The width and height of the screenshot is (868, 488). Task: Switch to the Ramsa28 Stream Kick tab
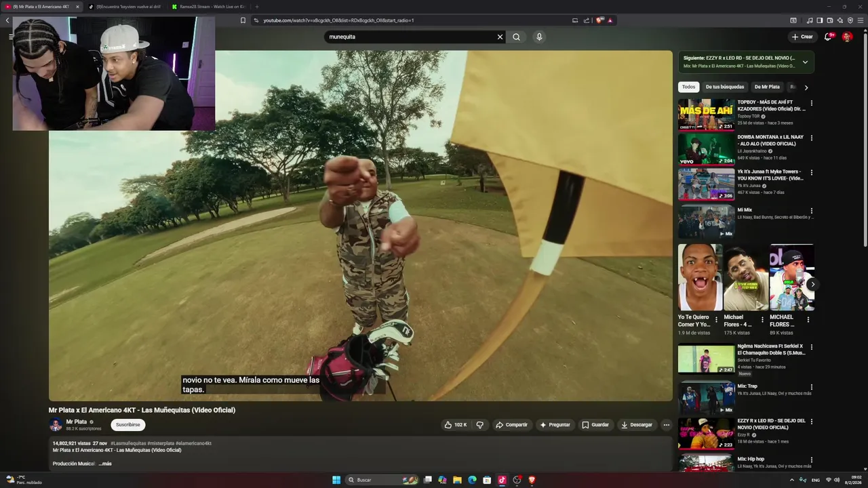click(208, 7)
